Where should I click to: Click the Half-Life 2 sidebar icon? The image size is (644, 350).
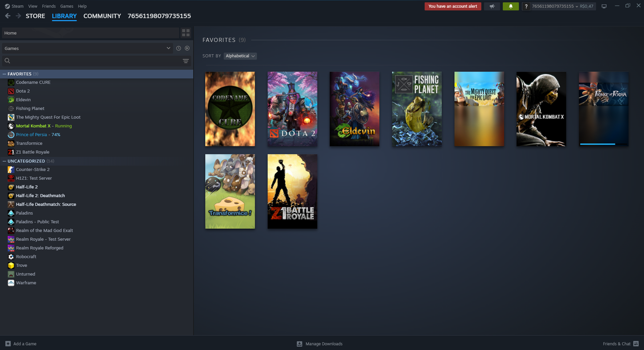11,187
